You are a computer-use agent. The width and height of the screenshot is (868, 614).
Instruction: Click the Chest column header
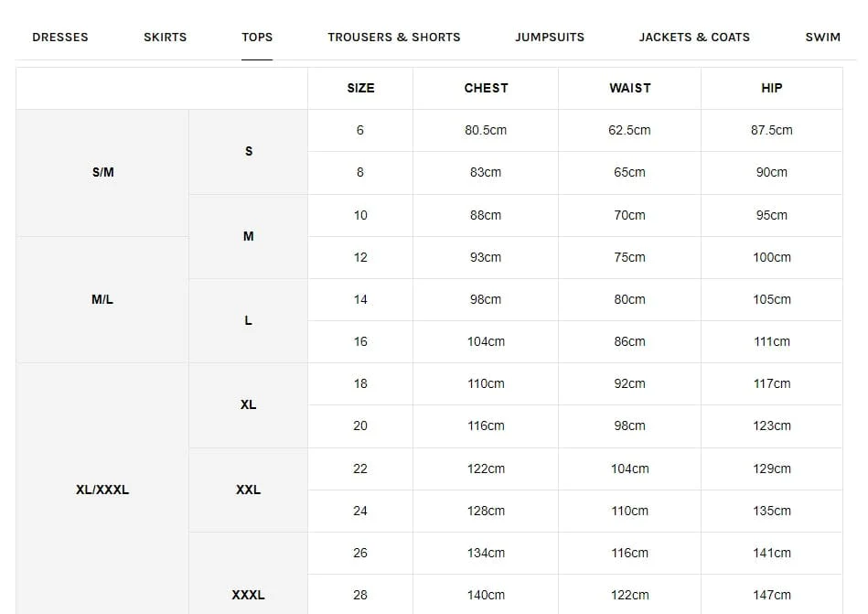coord(486,88)
